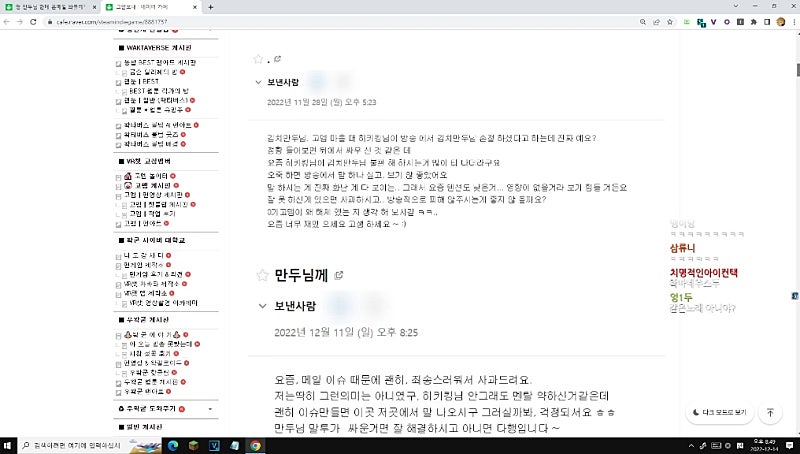Show hidden system tray icons

[x=691, y=446]
